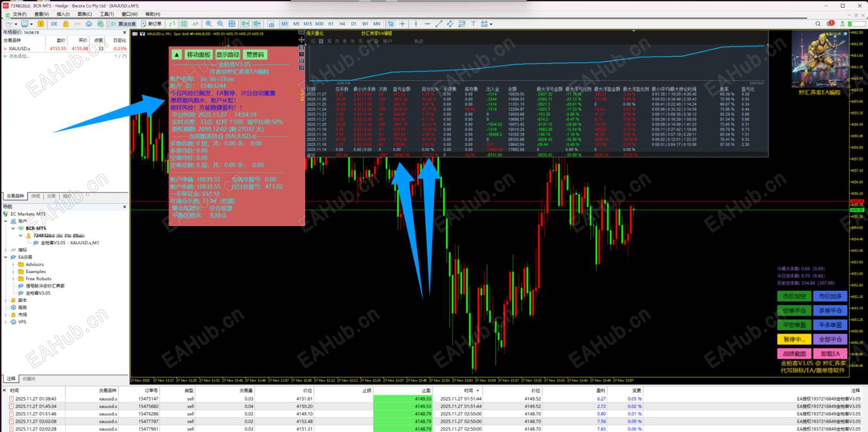Select the arrow cursor tool
The image size is (868, 432).
tap(391, 24)
